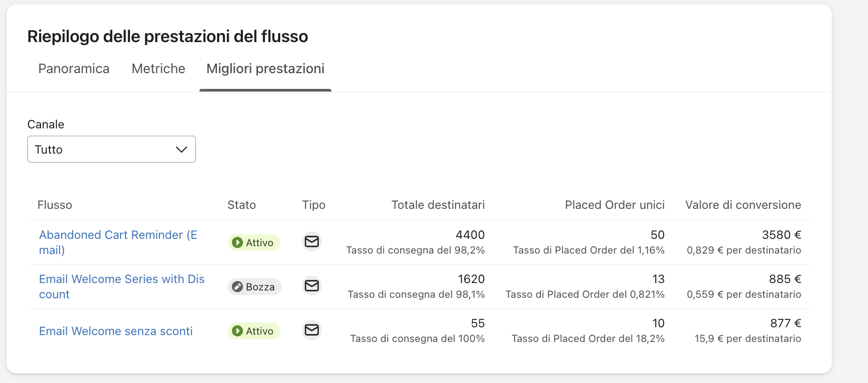Click email type icon for Welcome Series with Discount
The width and height of the screenshot is (868, 383).
[x=312, y=286]
